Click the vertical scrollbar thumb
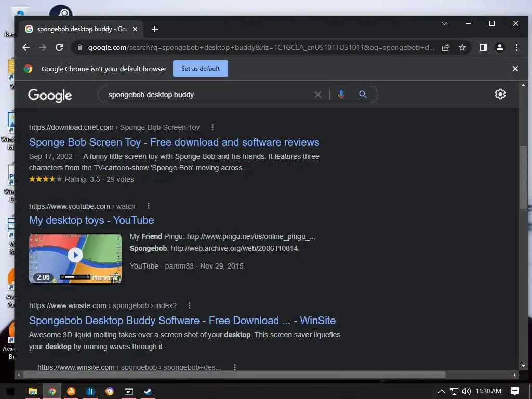 coord(523,177)
